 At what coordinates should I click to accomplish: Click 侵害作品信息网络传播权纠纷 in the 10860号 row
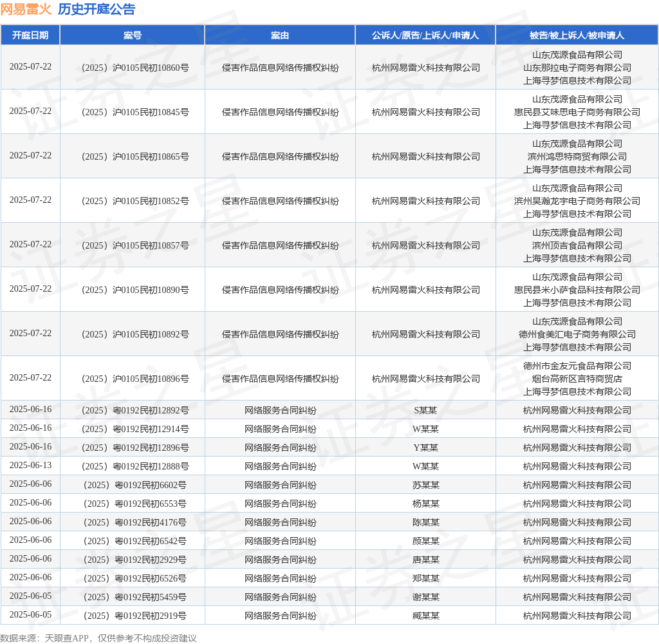(280, 68)
